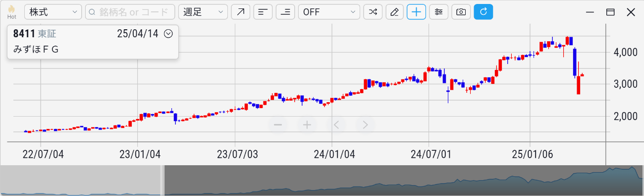Expand the 25/04/14 date chevron

168,34
